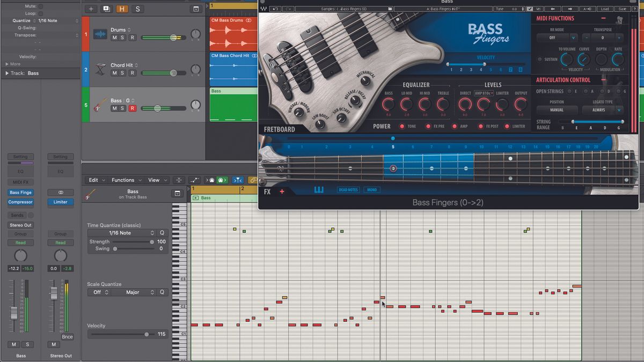Click the MIDI Draw icon in the Piano Roll toolbar
This screenshot has height=362, width=644.
pyautogui.click(x=194, y=180)
